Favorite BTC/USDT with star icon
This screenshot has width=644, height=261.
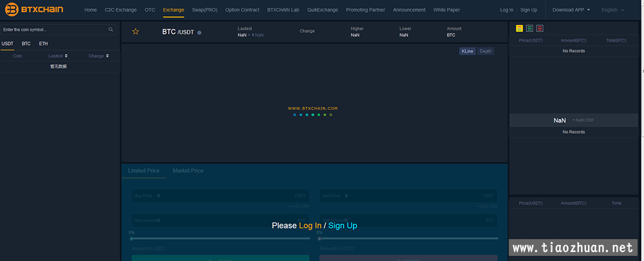[x=135, y=32]
